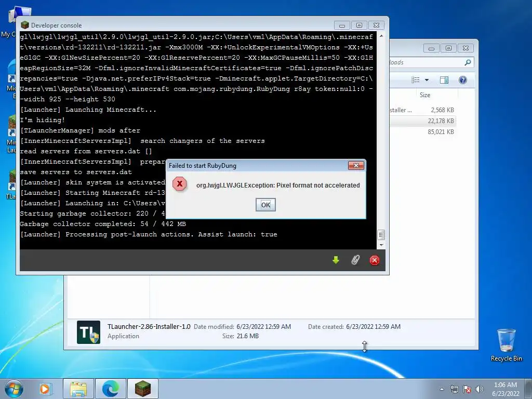Open the Explorer view options dropdown arrow
Viewport: 532px width, 399px height.
tap(427, 80)
